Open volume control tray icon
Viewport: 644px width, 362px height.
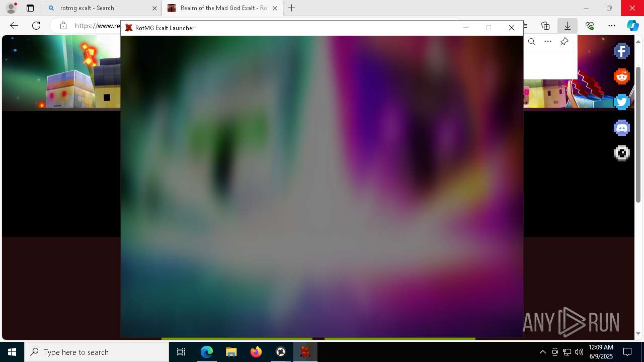(579, 352)
